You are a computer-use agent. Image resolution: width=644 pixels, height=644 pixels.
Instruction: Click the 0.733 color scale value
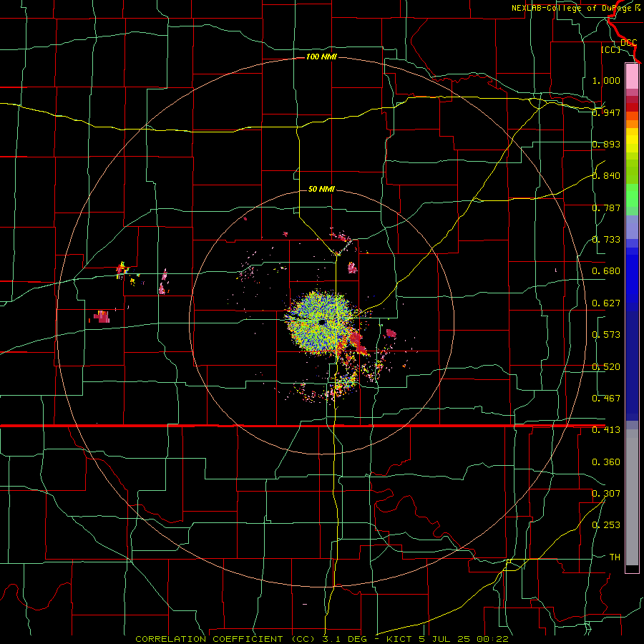[x=606, y=240]
